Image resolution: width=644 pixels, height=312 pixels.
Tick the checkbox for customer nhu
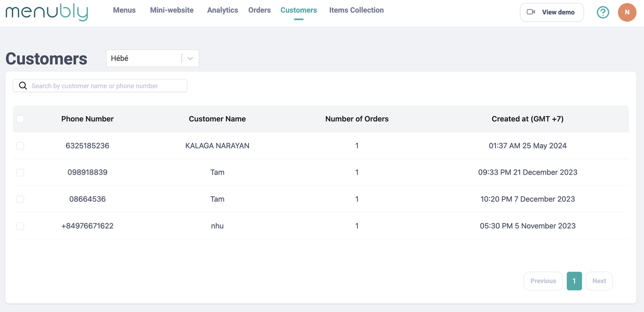point(20,226)
